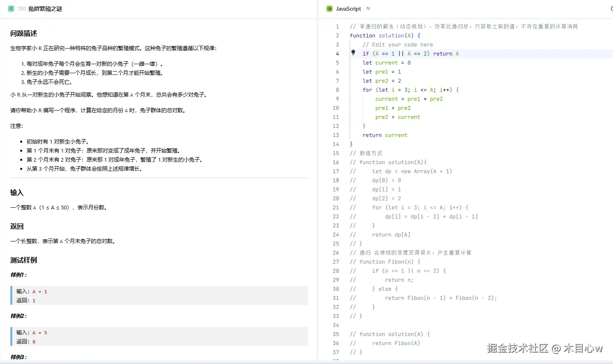Click the commented 'return dp[A]' line

tap(391, 235)
